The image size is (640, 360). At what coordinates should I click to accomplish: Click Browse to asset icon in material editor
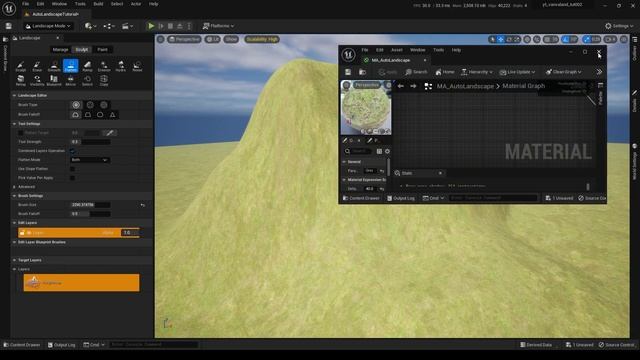click(x=362, y=72)
